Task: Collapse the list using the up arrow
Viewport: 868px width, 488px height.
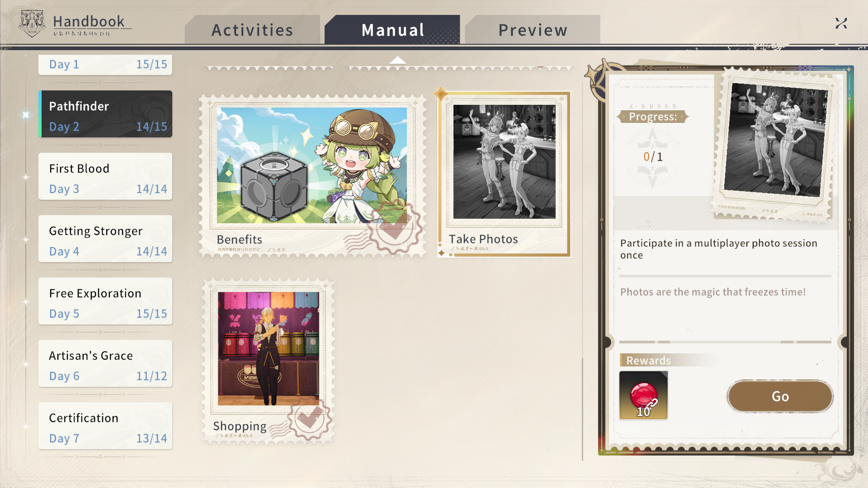Action: (398, 60)
